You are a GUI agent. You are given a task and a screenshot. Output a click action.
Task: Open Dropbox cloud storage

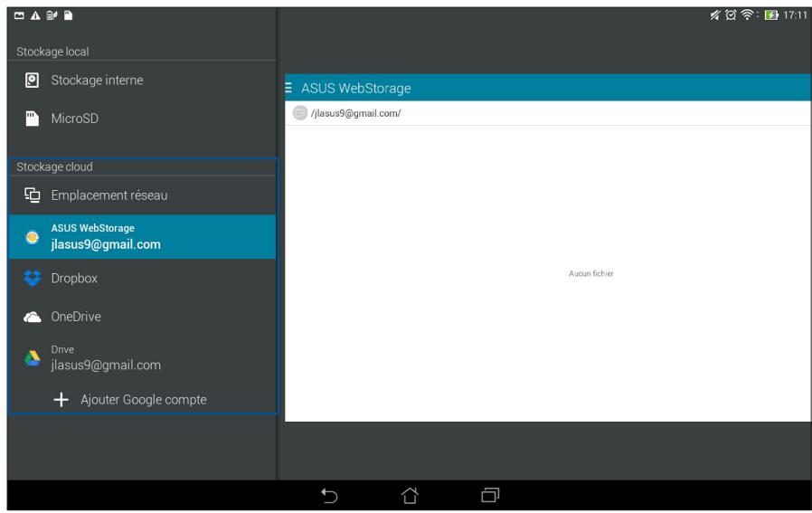(141, 279)
